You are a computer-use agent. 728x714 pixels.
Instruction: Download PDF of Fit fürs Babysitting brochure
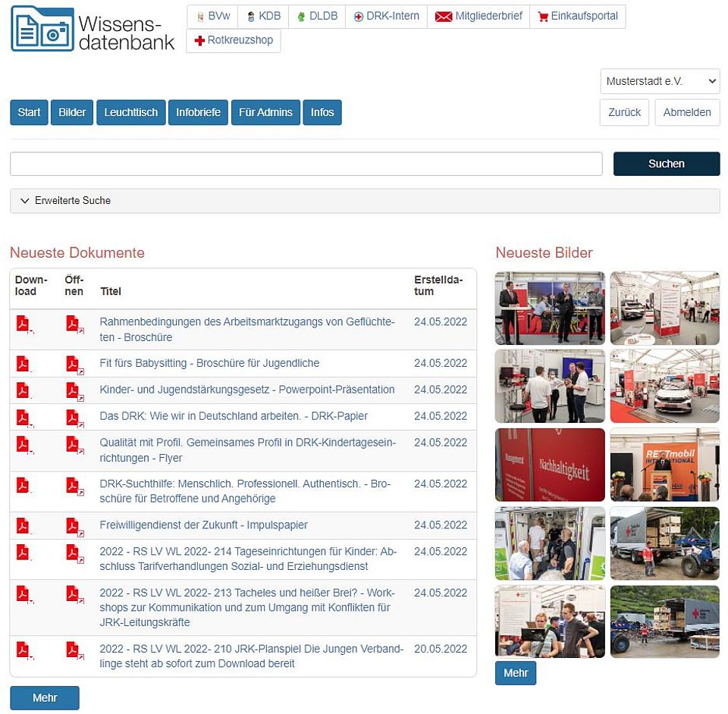point(24,364)
